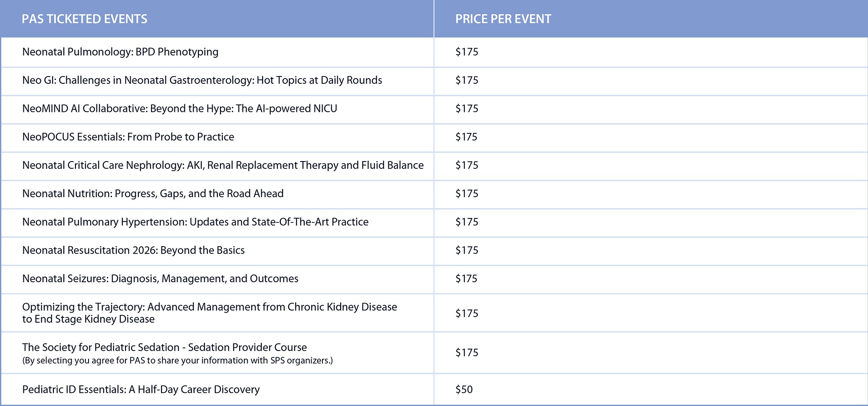
Task: Click the $175 price for Neonatal Seizures
Action: [x=467, y=279]
